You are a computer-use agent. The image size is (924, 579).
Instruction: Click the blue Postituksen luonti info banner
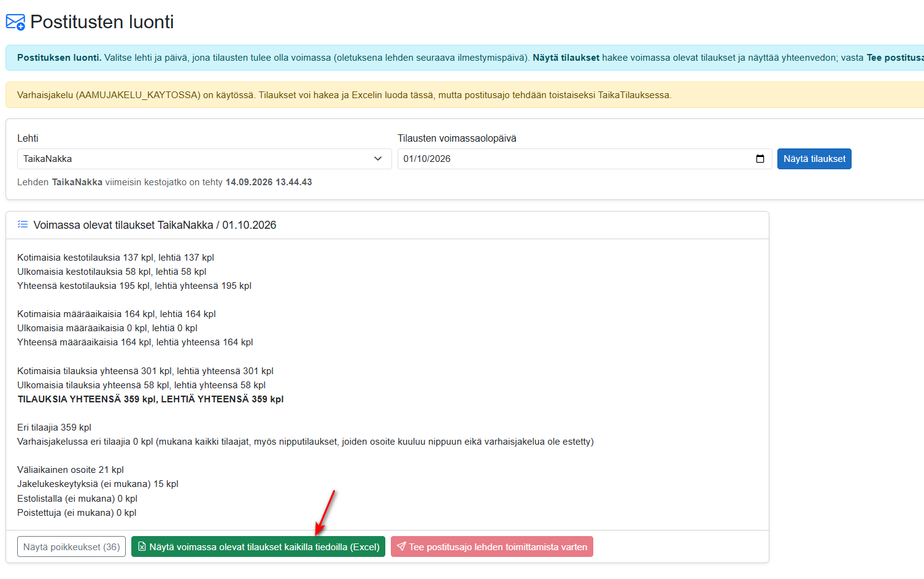pos(464,58)
